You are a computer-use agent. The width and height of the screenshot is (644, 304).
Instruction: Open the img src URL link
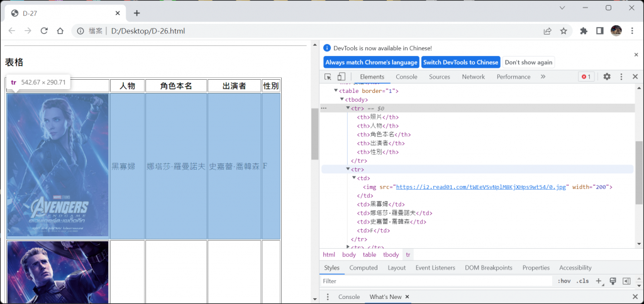(481, 187)
